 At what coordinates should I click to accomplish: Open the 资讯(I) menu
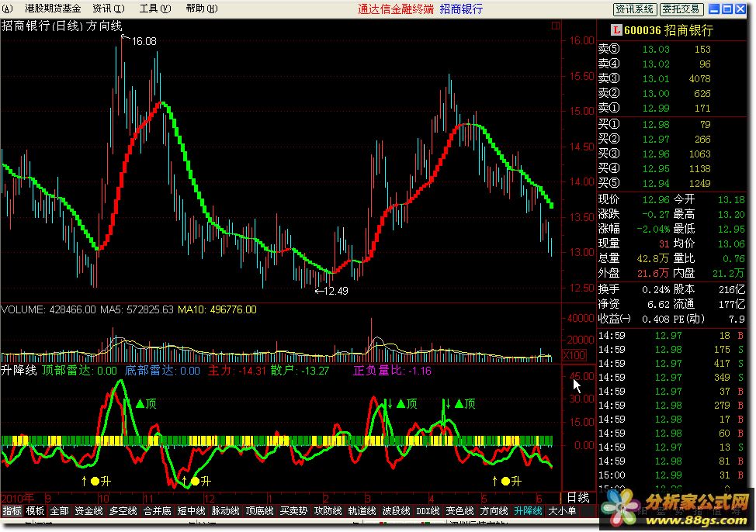(x=108, y=9)
